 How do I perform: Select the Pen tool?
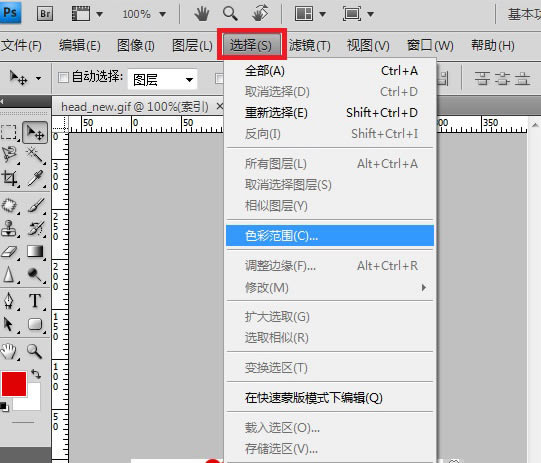point(9,301)
